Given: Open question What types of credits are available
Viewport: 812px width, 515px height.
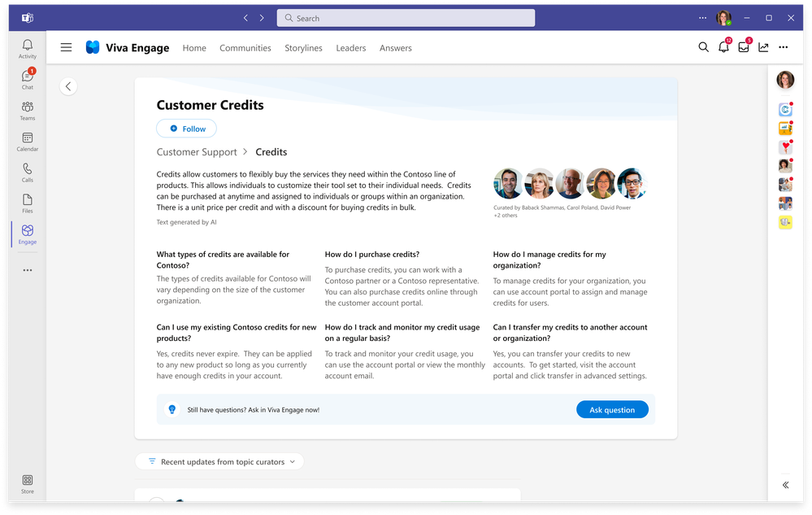Looking at the screenshot, I should [224, 260].
